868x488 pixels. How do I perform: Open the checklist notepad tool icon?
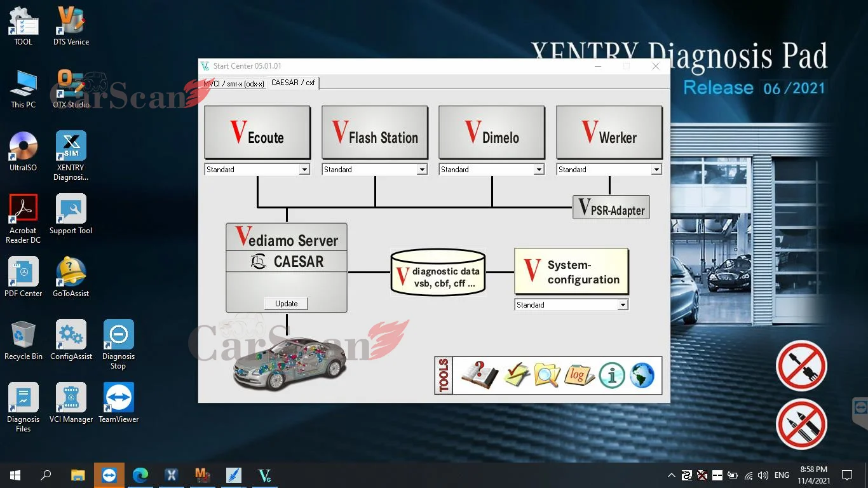(x=517, y=375)
